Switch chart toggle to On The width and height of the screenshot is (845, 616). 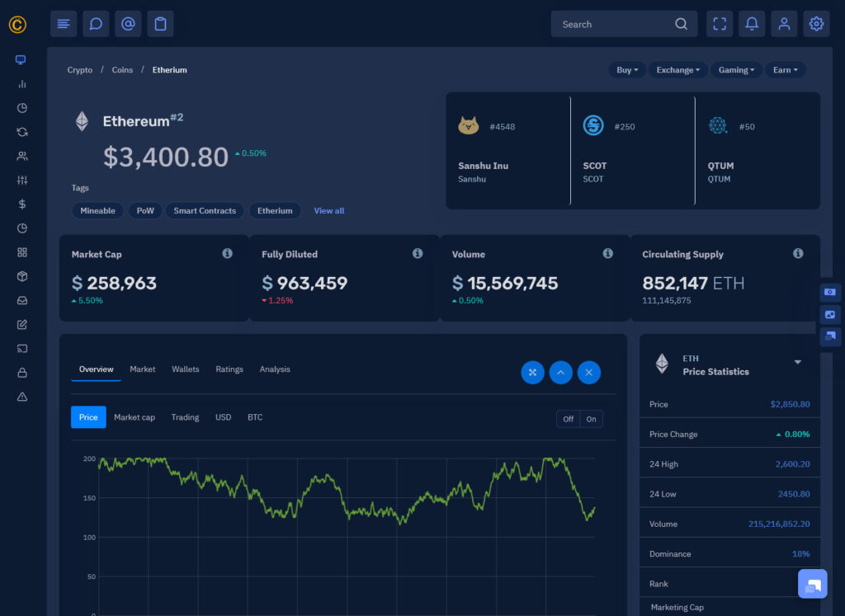(591, 419)
